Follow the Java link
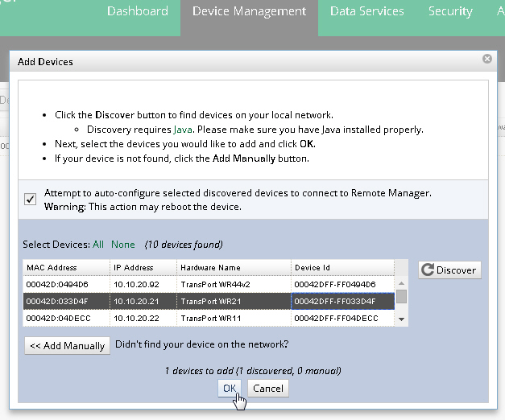Image resolution: width=505 pixels, height=420 pixels. [184, 129]
